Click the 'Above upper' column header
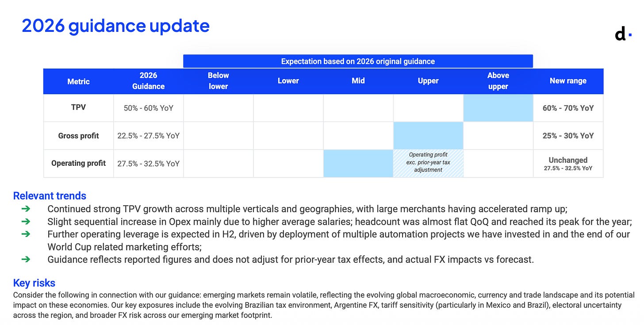The image size is (644, 325). click(x=498, y=81)
